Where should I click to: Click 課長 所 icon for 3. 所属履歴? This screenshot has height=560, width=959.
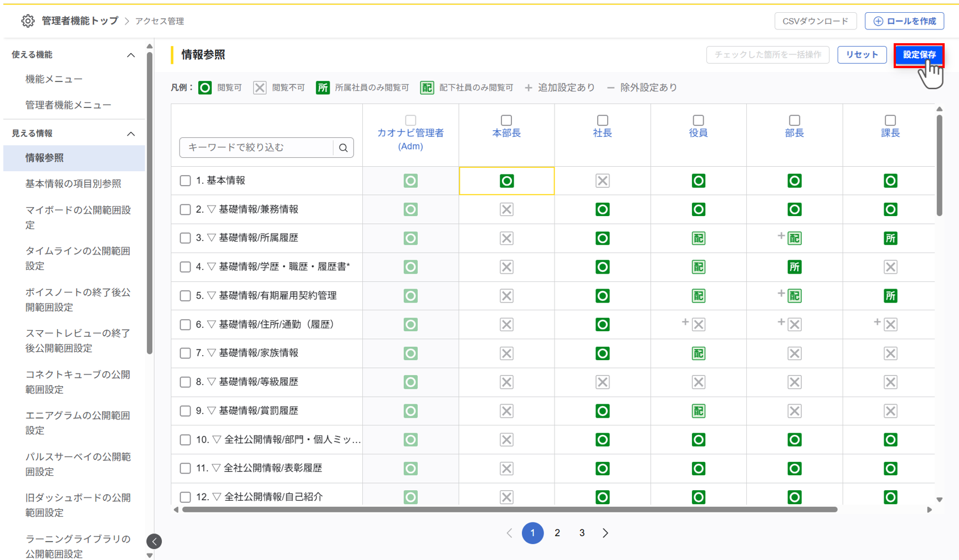(x=890, y=238)
